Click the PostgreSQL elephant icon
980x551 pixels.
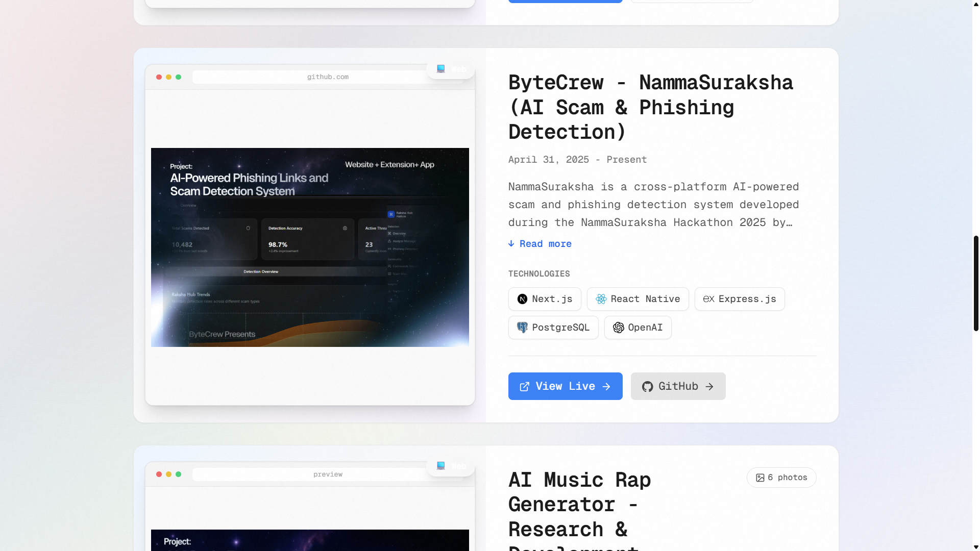(x=522, y=328)
